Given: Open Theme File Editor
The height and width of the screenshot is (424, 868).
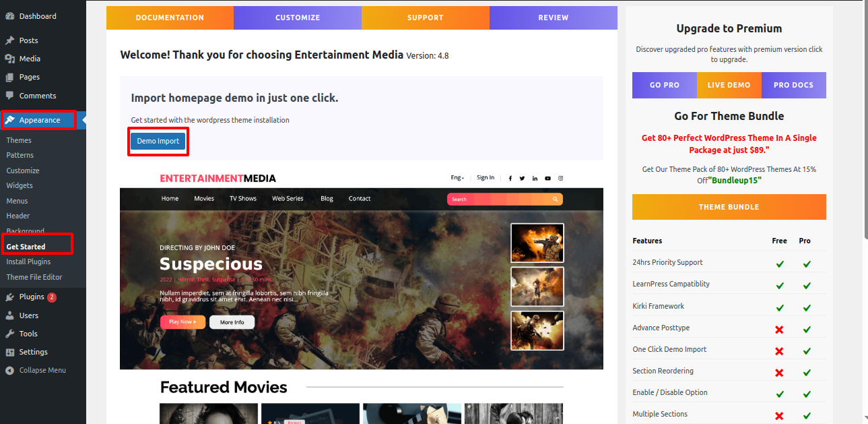Looking at the screenshot, I should pos(34,277).
